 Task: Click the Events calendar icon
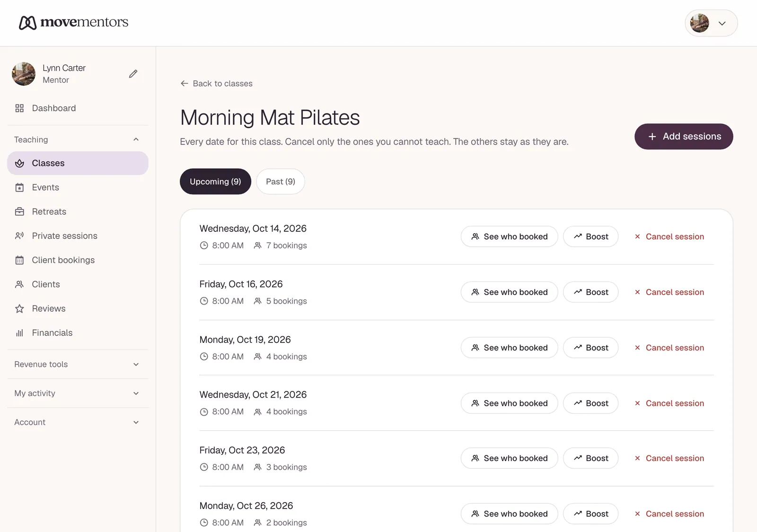(19, 188)
